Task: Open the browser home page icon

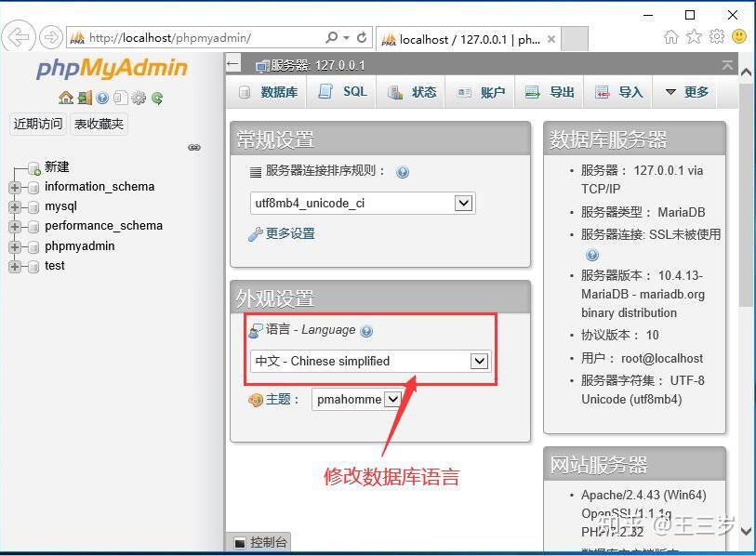Action: (x=671, y=36)
